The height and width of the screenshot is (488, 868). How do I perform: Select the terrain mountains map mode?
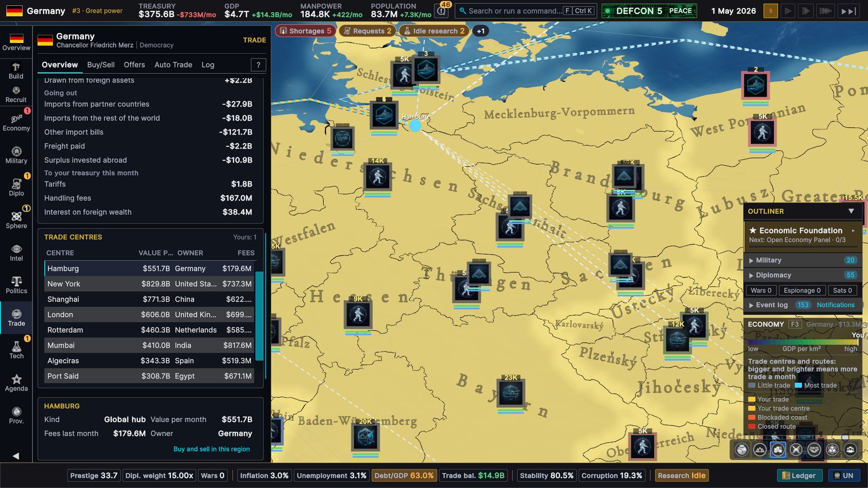(759, 450)
